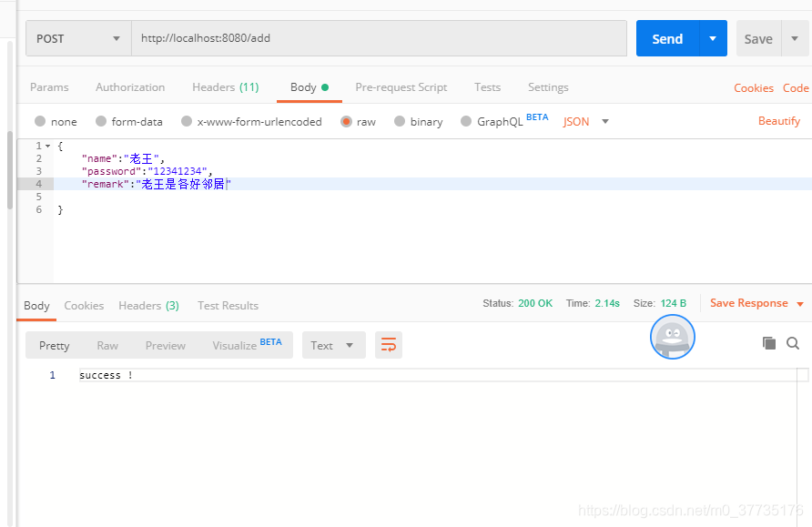Click the 200 OK status text
This screenshot has width=812, height=527.
(535, 303)
